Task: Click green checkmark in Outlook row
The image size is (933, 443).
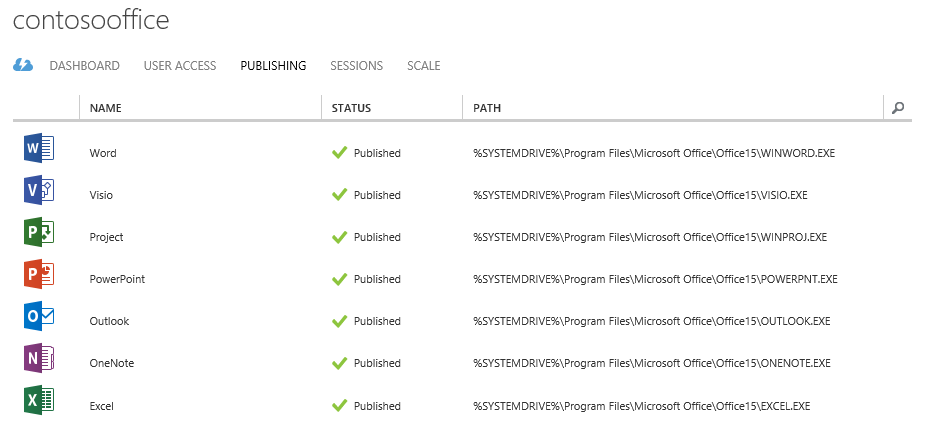Action: [x=339, y=321]
